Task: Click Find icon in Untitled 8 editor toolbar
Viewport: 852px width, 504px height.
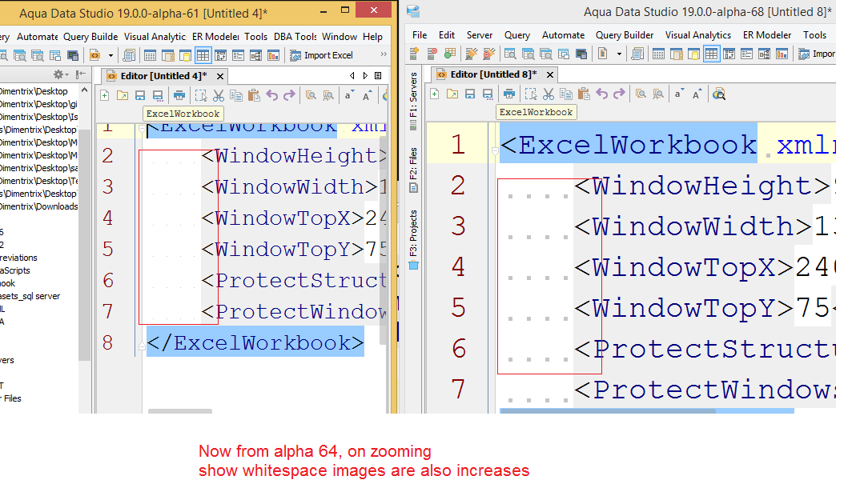Action: (x=641, y=94)
